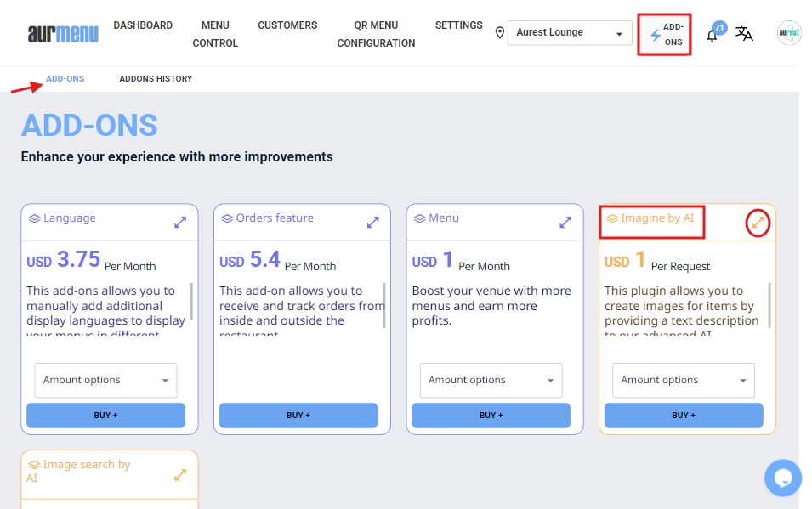Screen dimensions: 812x509
Task: Expand the Image search by AI card
Action: [180, 475]
